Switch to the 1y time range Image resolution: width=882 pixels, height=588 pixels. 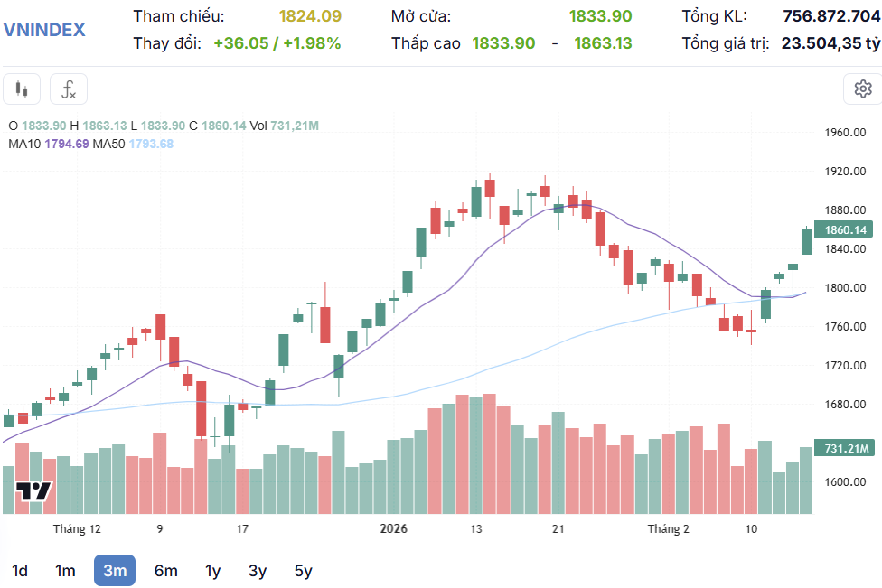point(212,571)
